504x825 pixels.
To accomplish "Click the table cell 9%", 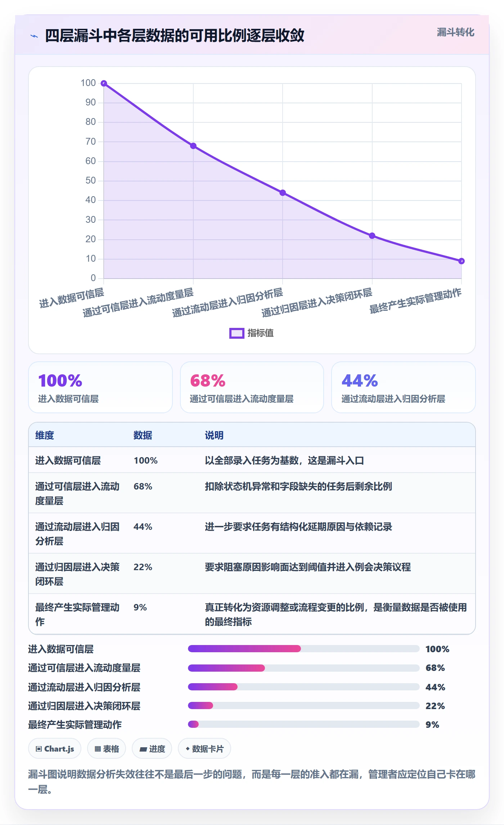I will click(140, 607).
